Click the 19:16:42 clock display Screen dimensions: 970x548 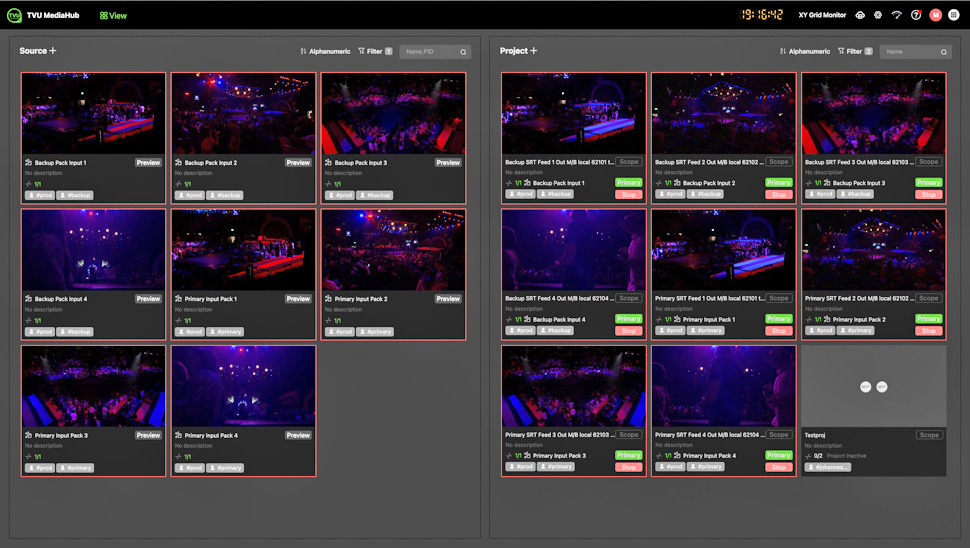coord(762,15)
